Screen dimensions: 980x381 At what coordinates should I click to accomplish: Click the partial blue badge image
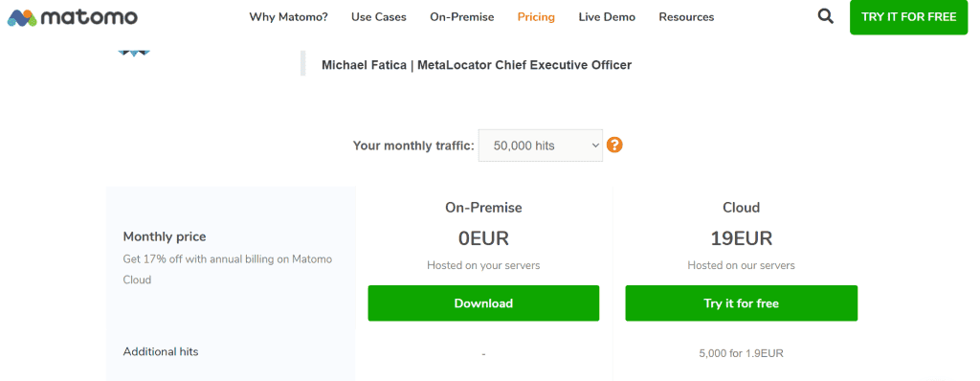(133, 54)
